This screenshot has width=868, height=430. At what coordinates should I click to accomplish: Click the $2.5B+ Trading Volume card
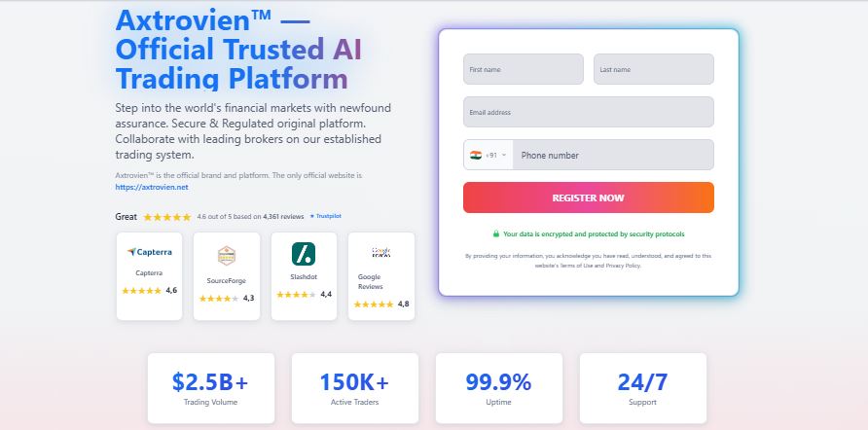(211, 388)
